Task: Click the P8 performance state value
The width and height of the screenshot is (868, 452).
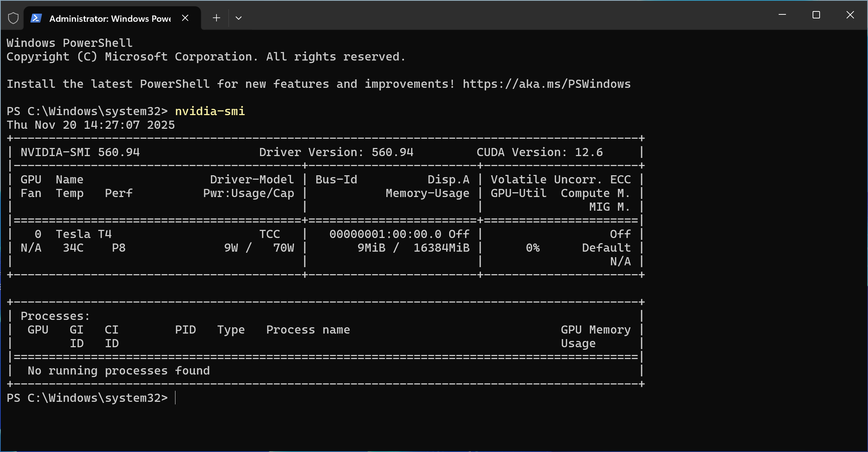Action: pos(119,248)
